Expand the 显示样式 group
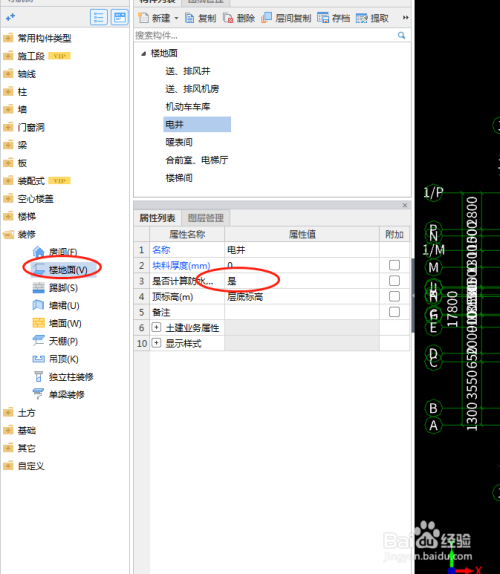 click(x=156, y=343)
